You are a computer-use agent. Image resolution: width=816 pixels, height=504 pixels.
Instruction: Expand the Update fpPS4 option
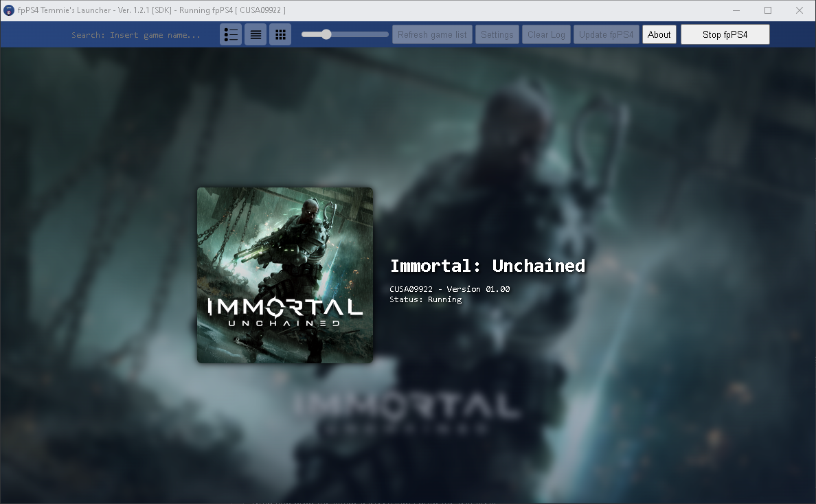click(x=607, y=34)
